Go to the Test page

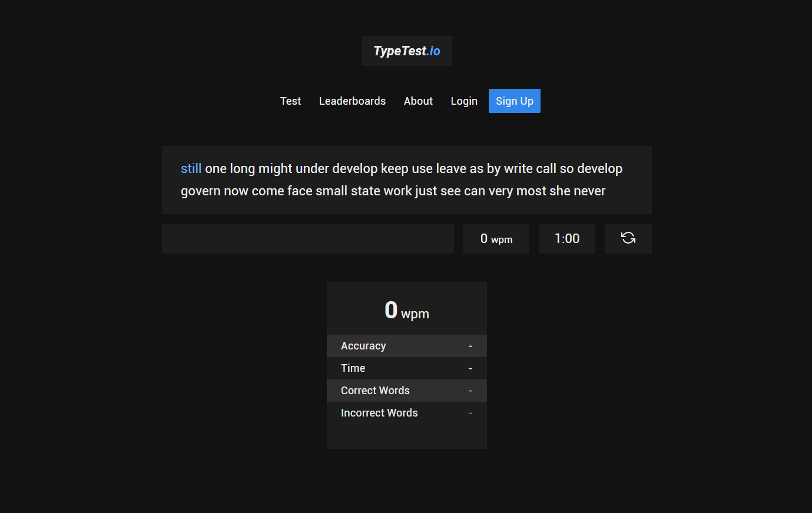(x=290, y=101)
